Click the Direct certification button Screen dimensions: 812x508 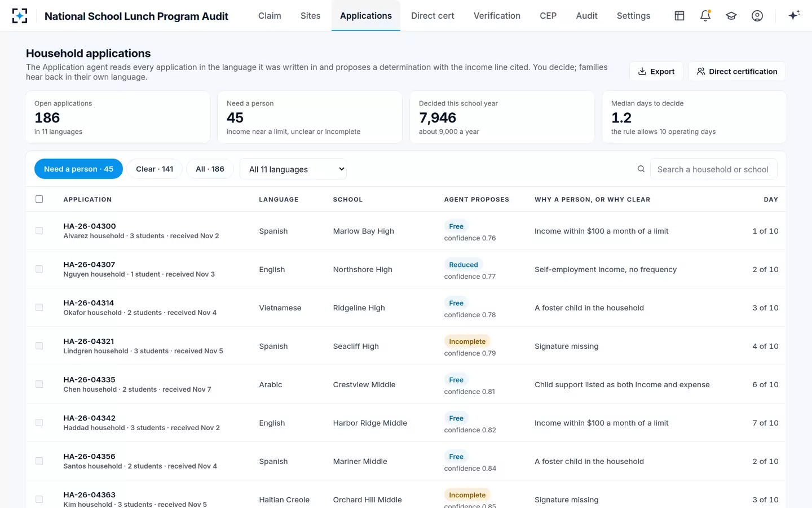[737, 71]
